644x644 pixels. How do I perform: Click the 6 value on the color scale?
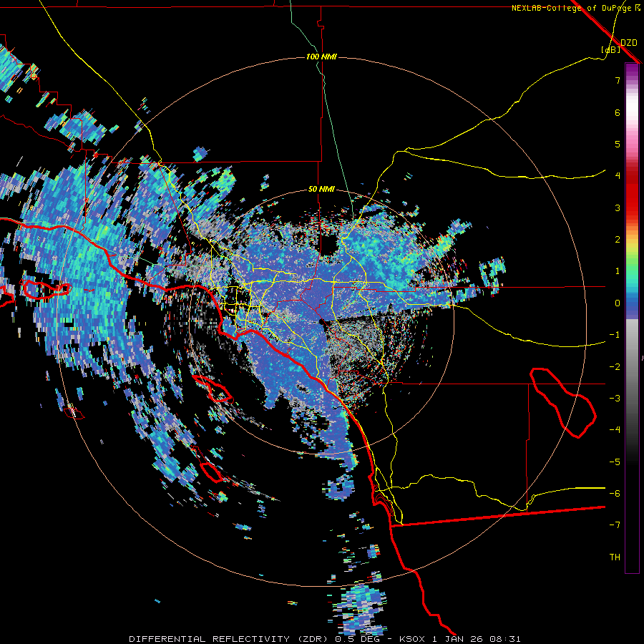tap(618, 112)
